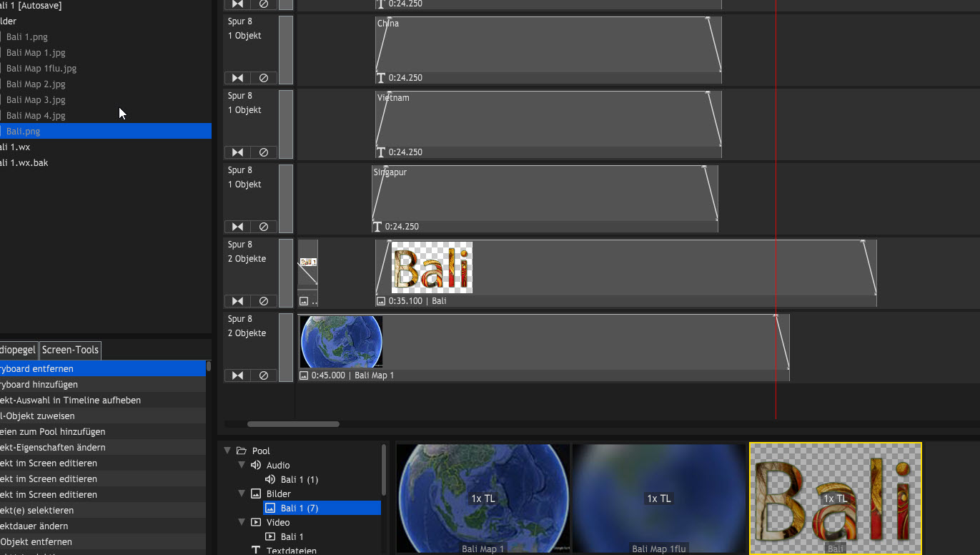Click the timeline's horizontal scrollbar thumb
Viewport: 980px width, 555px height.
pyautogui.click(x=293, y=424)
